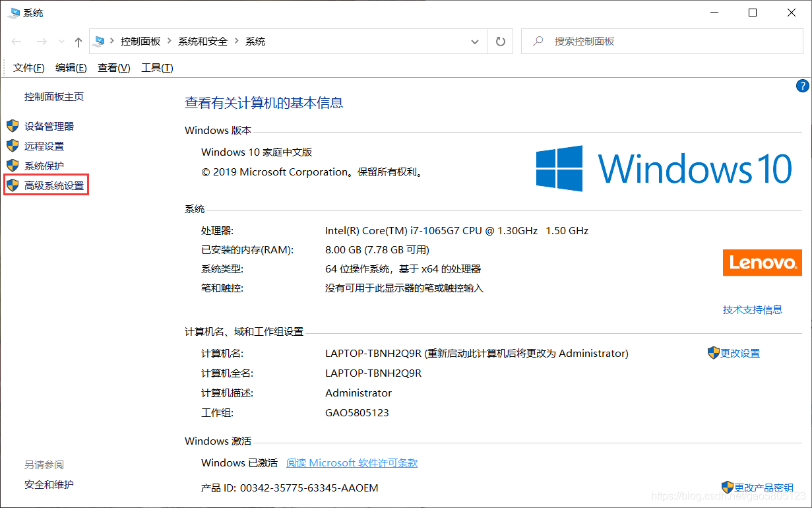
Task: Click 控制面板 in the breadcrumb
Action: 141,41
